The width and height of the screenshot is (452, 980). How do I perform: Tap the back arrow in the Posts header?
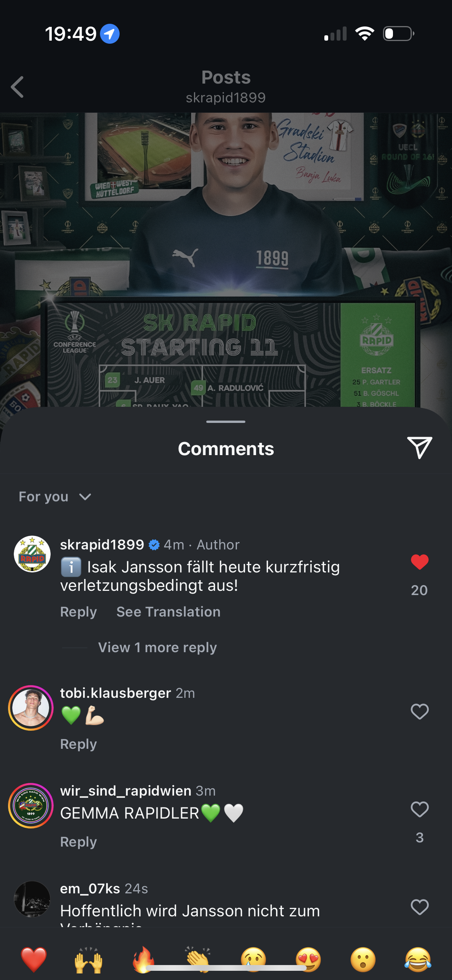18,87
